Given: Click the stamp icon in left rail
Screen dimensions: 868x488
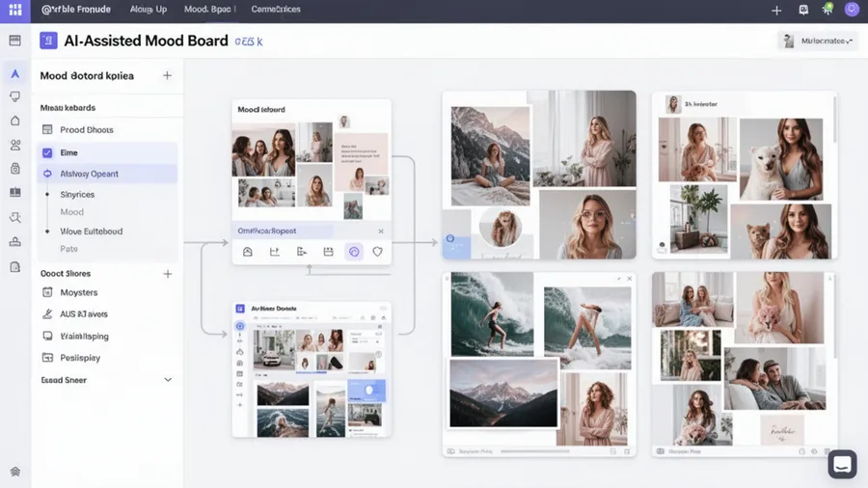Looking at the screenshot, I should pyautogui.click(x=14, y=241).
